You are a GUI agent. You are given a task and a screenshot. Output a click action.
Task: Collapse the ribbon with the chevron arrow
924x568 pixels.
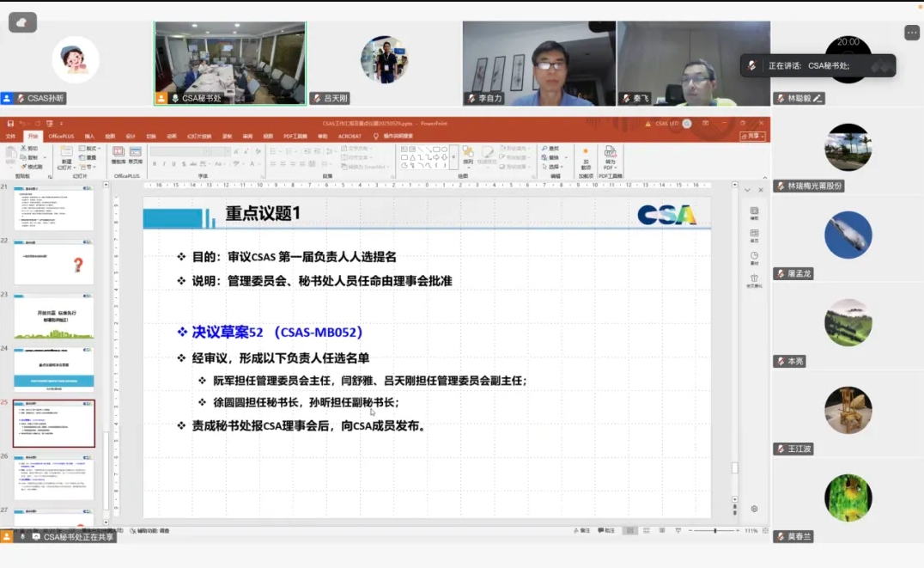[x=765, y=178]
